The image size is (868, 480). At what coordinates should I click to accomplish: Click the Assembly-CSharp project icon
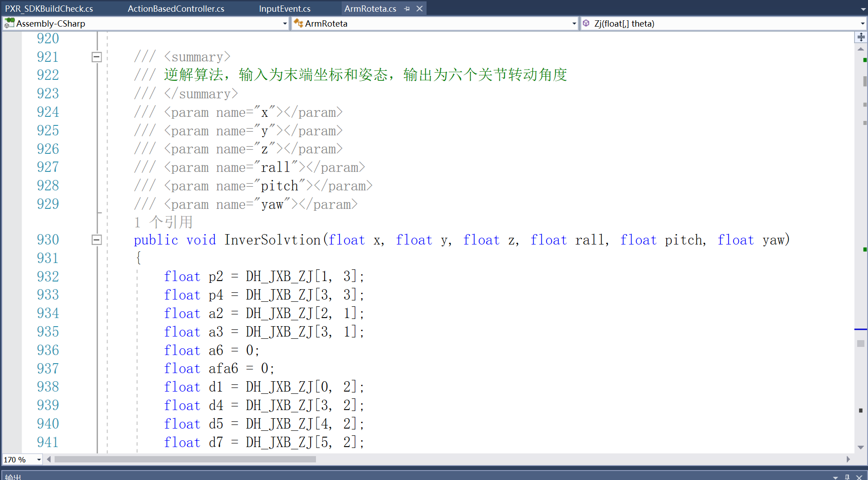tap(9, 23)
